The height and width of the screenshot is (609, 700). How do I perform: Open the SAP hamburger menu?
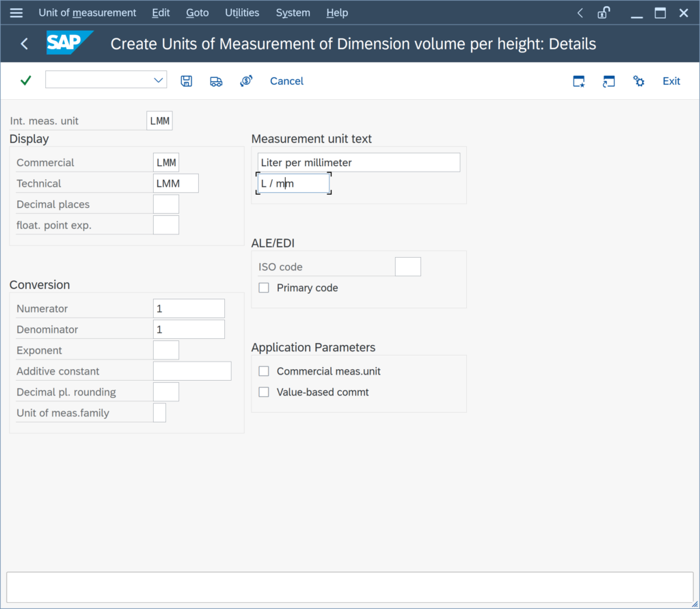[x=16, y=13]
